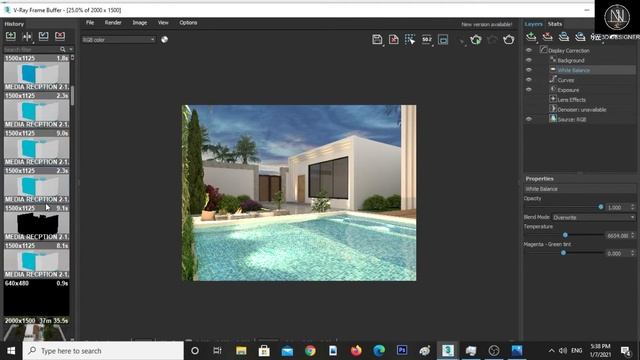Screen dimensions: 640x360
Task: Open the Image menu
Action: coord(140,23)
